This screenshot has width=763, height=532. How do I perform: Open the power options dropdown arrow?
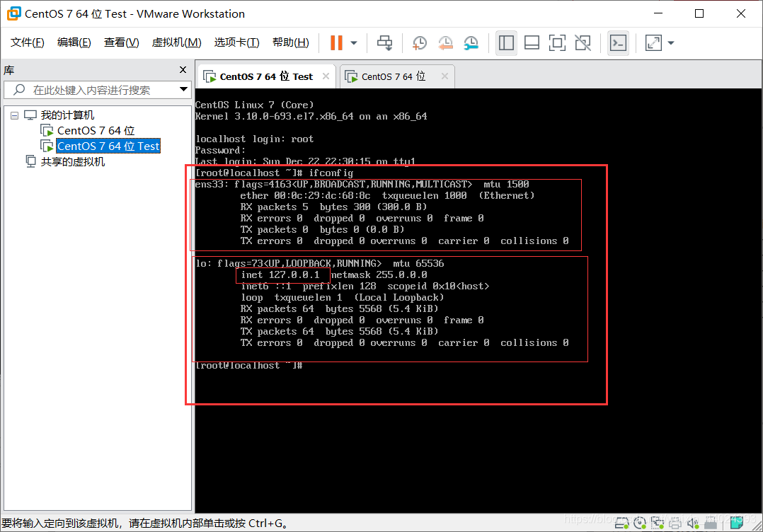(x=354, y=42)
